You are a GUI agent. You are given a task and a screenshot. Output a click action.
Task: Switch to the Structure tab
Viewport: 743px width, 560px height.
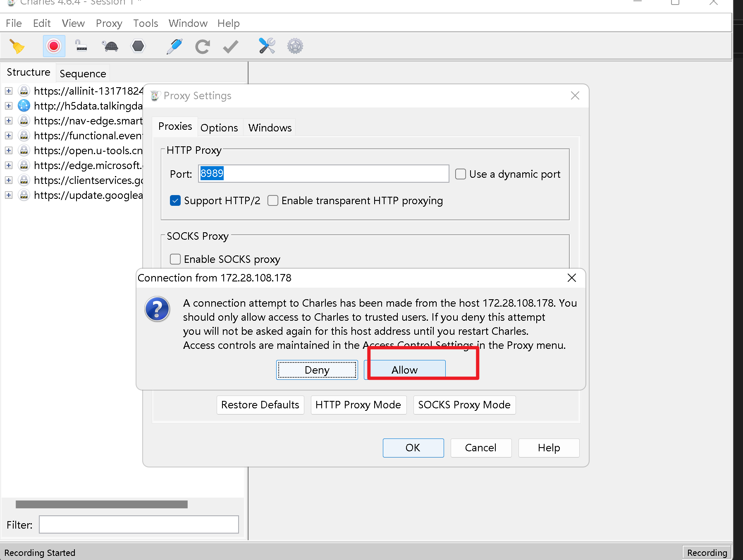click(29, 72)
